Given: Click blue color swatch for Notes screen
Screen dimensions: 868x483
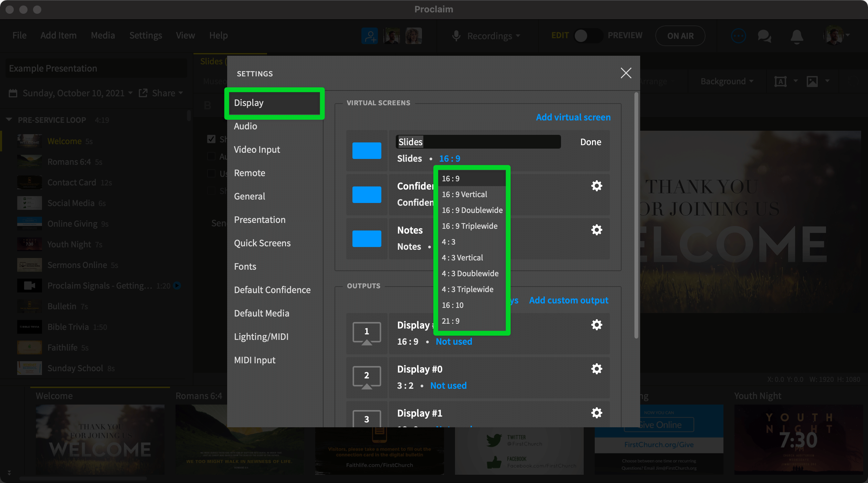Looking at the screenshot, I should 367,239.
